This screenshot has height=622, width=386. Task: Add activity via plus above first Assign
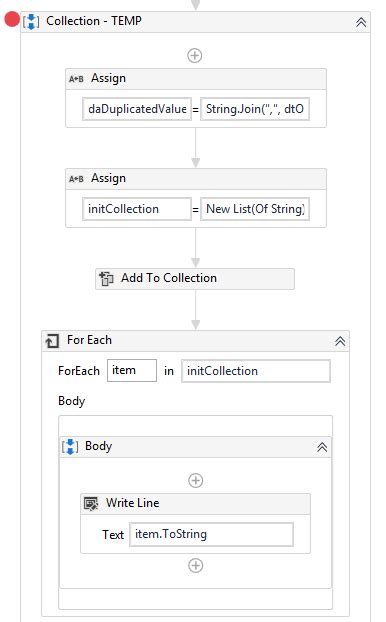(x=194, y=56)
